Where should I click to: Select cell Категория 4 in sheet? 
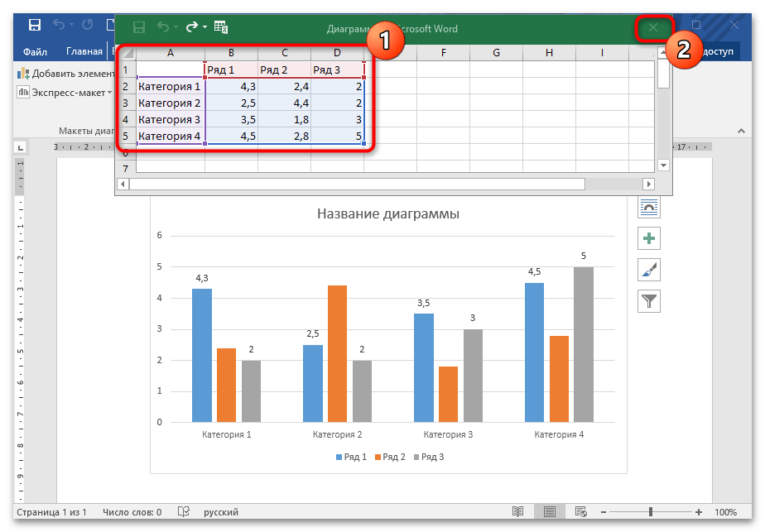click(171, 136)
